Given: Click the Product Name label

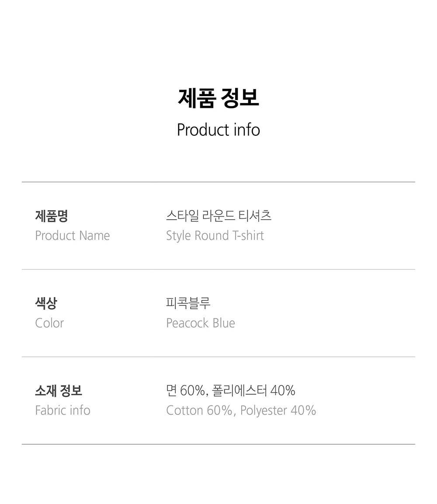Looking at the screenshot, I should 72,236.
